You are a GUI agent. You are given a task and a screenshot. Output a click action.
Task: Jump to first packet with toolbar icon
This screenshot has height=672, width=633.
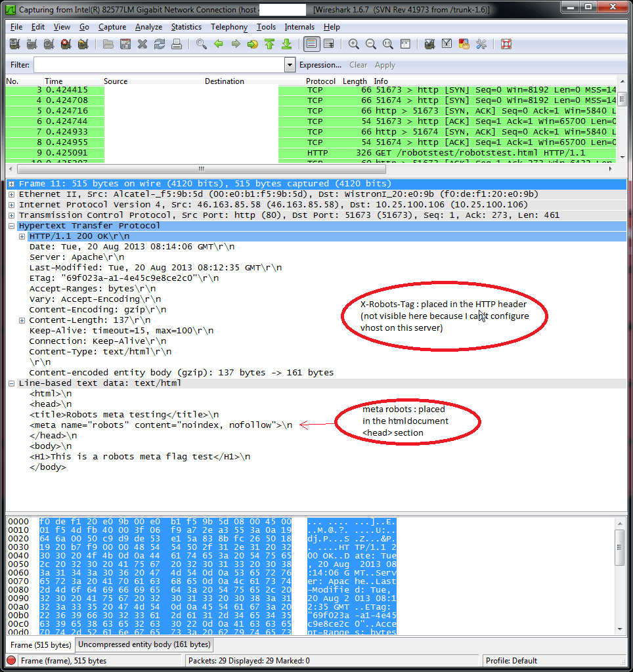pyautogui.click(x=269, y=45)
